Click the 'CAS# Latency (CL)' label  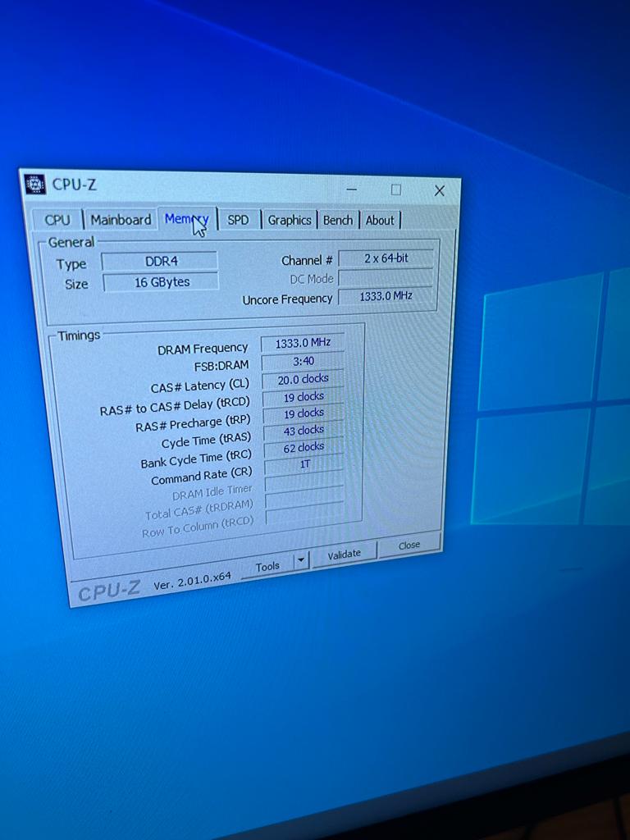click(x=200, y=386)
